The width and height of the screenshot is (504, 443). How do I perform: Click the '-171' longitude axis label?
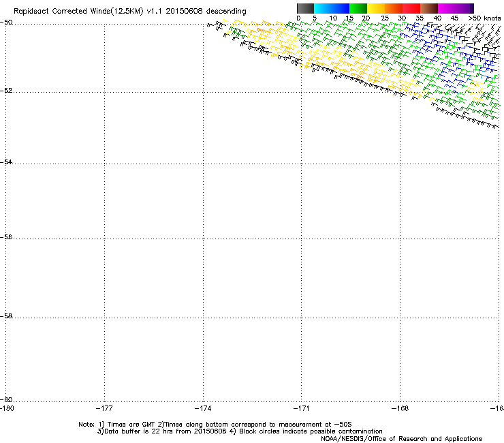(x=302, y=408)
